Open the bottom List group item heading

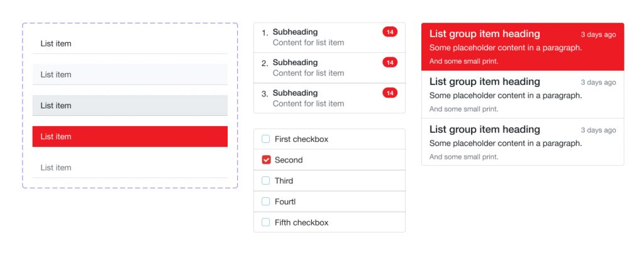484,130
